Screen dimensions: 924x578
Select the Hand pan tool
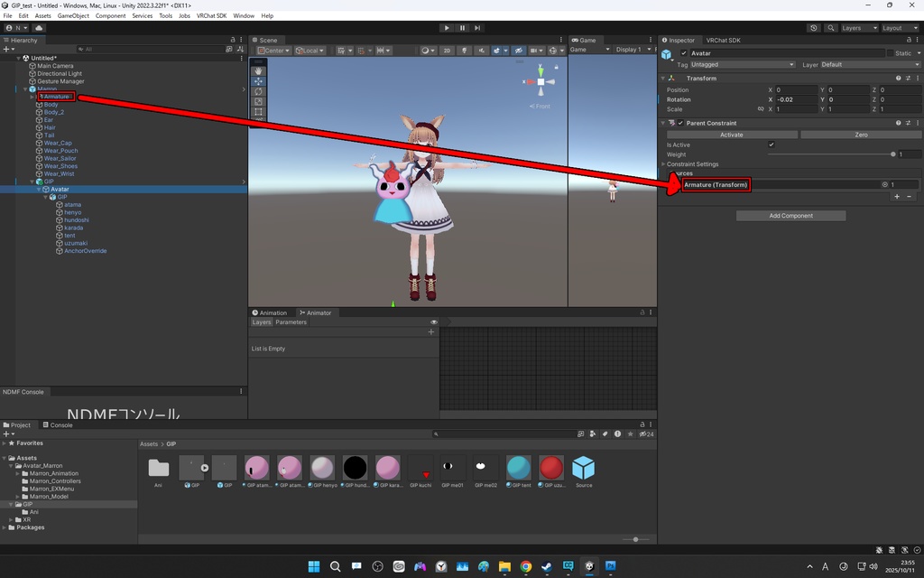point(258,70)
